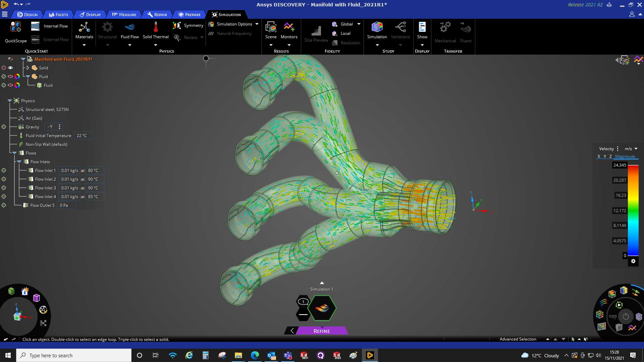Click the Show display icon
The height and width of the screenshot is (362, 644).
tap(422, 27)
